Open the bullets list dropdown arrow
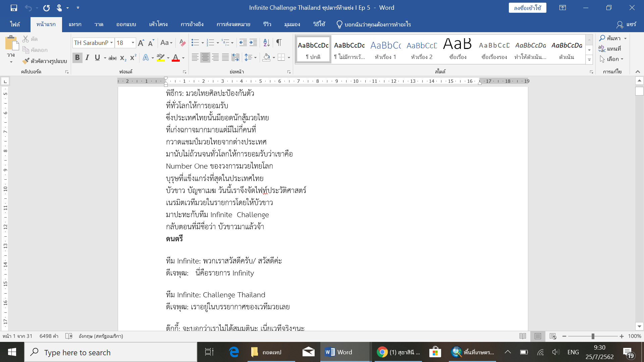The height and width of the screenshot is (362, 644). point(203,43)
